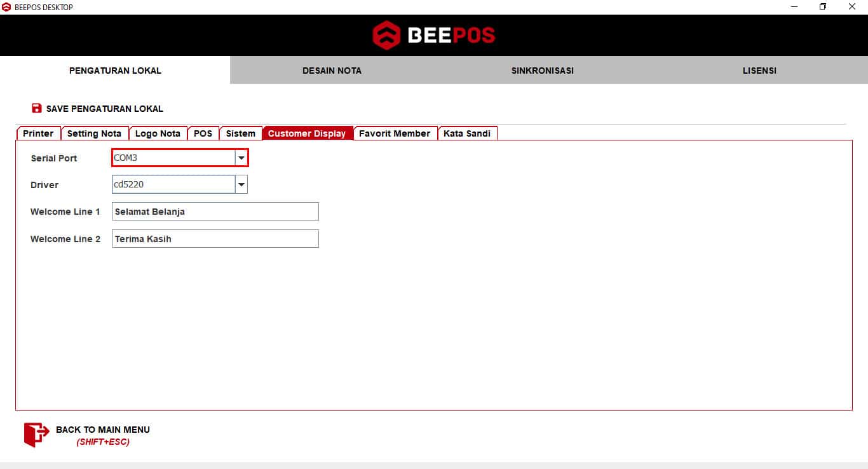Screen dimensions: 868x469
Task: Click the floppy disk save icon
Action: click(x=36, y=109)
